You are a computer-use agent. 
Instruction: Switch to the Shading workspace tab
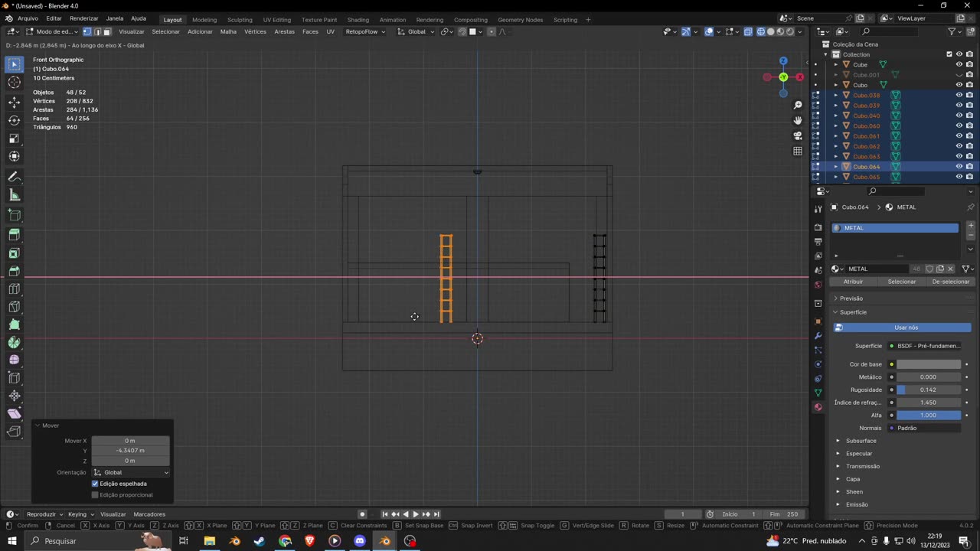pyautogui.click(x=358, y=19)
